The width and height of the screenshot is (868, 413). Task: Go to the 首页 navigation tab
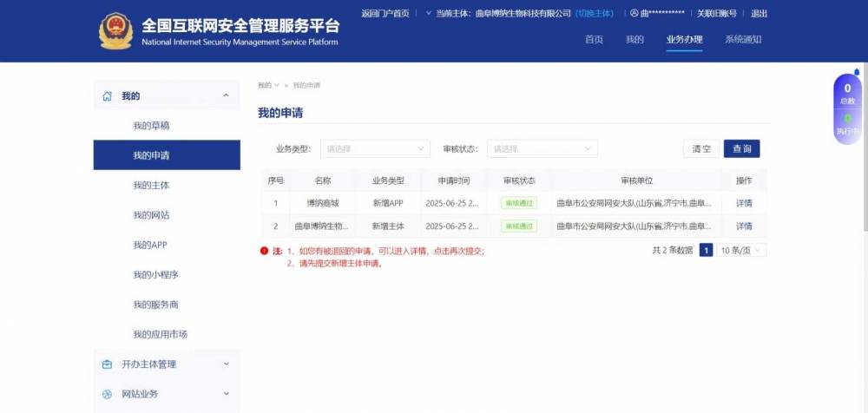(x=594, y=40)
